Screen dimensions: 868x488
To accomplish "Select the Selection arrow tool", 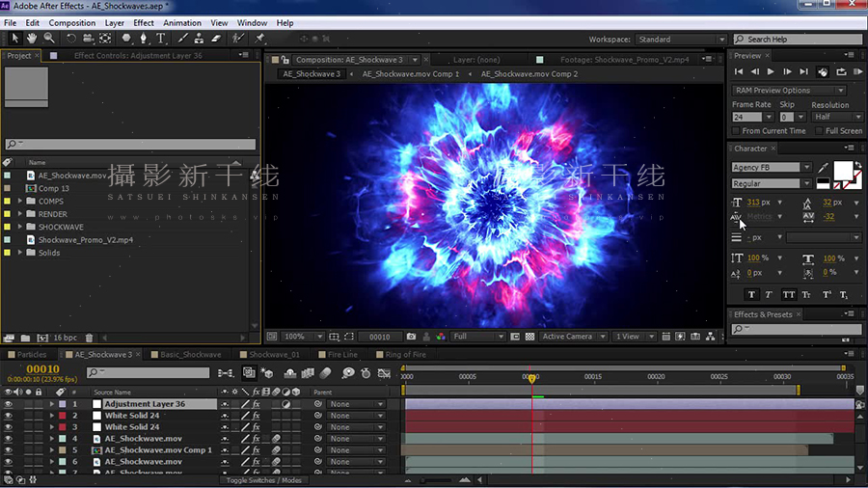I will [14, 39].
